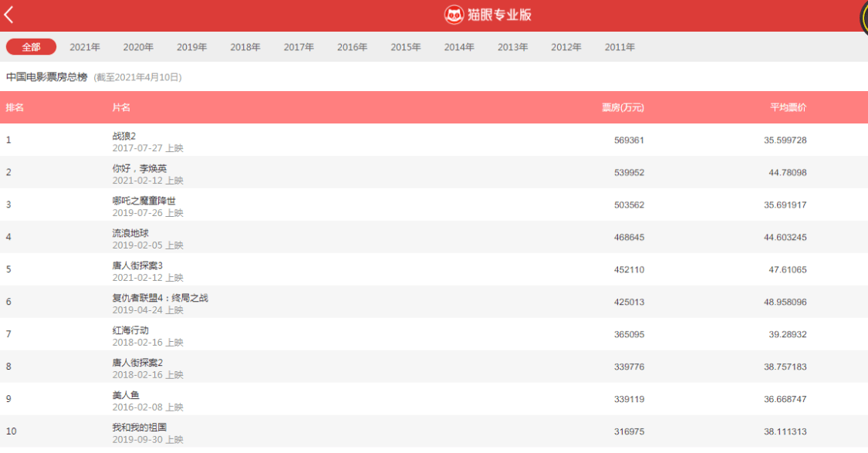
Task: Click release date 2019-09-30 上映
Action: tap(148, 440)
